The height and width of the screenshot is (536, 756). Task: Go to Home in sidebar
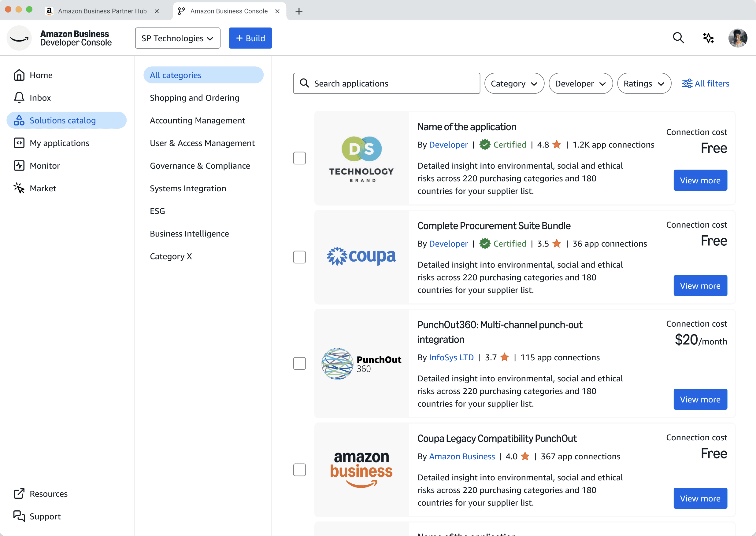click(x=41, y=75)
